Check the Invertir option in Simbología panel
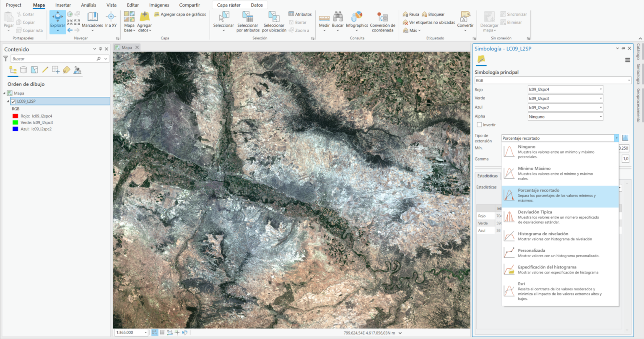Screen dimensions: 644x339 (479, 125)
